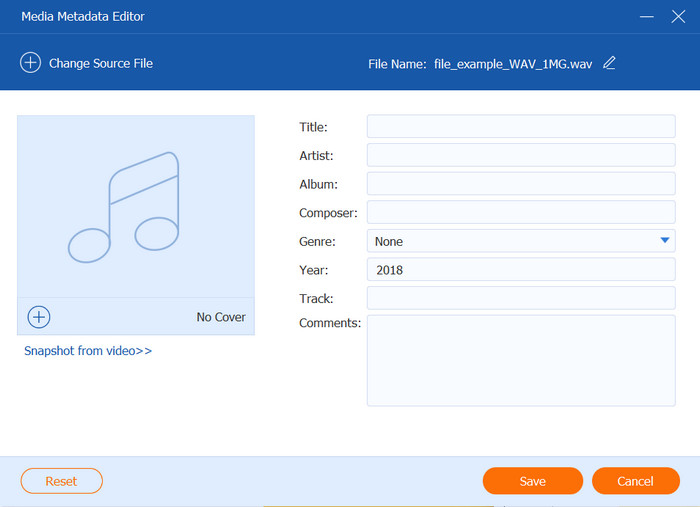Click the pencil icon to rename file
700x507 pixels.
(x=609, y=63)
